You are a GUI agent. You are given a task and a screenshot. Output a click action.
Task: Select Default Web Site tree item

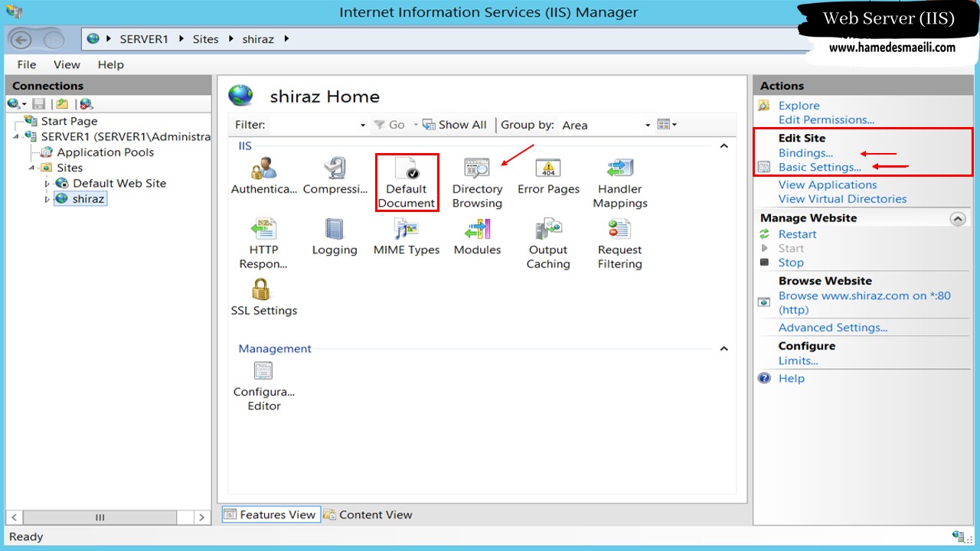(x=119, y=184)
